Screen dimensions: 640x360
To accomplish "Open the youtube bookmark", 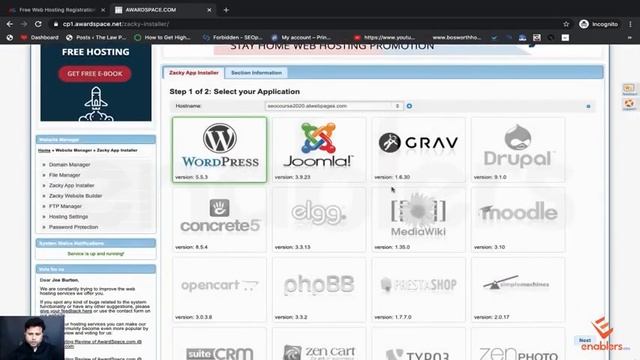I will (384, 38).
